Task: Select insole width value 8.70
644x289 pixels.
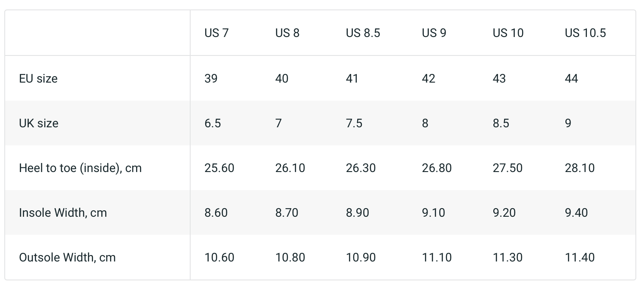Action: [286, 212]
